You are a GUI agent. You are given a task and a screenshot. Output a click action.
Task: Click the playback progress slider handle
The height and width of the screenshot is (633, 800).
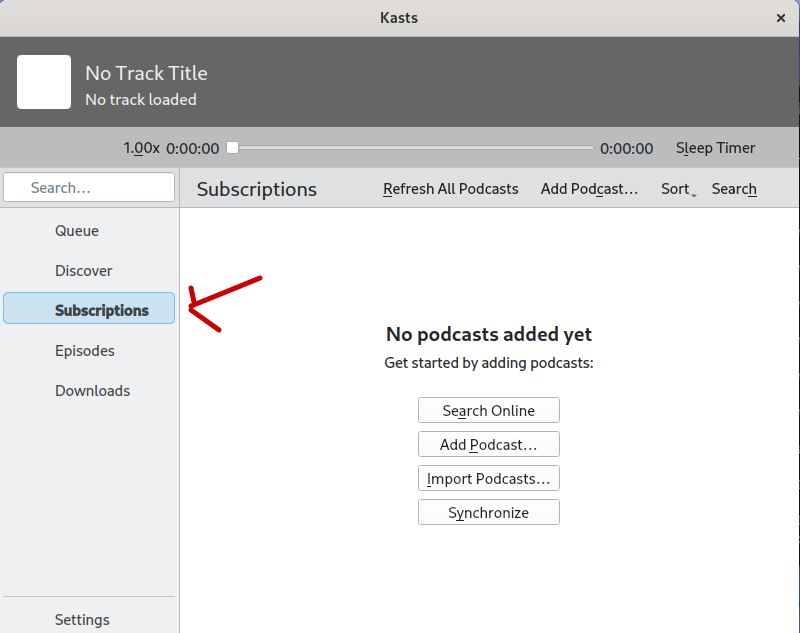tap(233, 147)
